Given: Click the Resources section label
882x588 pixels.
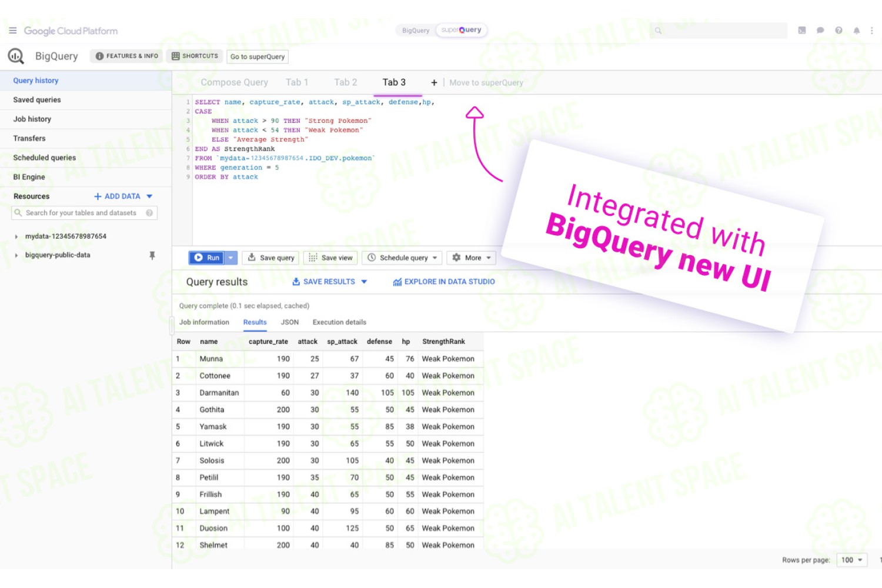Looking at the screenshot, I should (x=32, y=196).
